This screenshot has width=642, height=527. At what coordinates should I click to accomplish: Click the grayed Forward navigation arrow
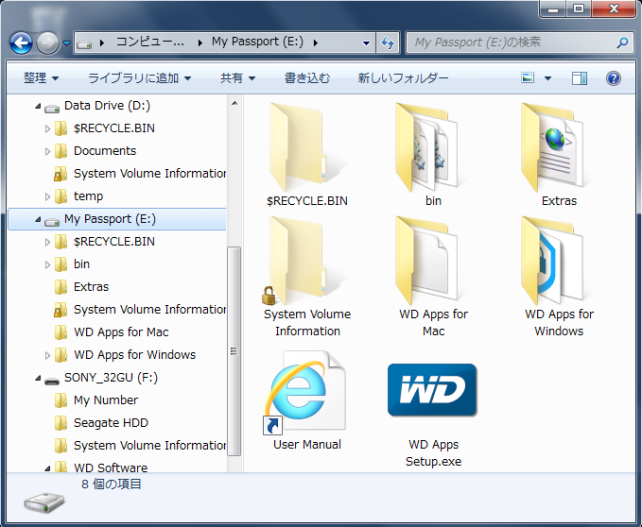(x=47, y=43)
